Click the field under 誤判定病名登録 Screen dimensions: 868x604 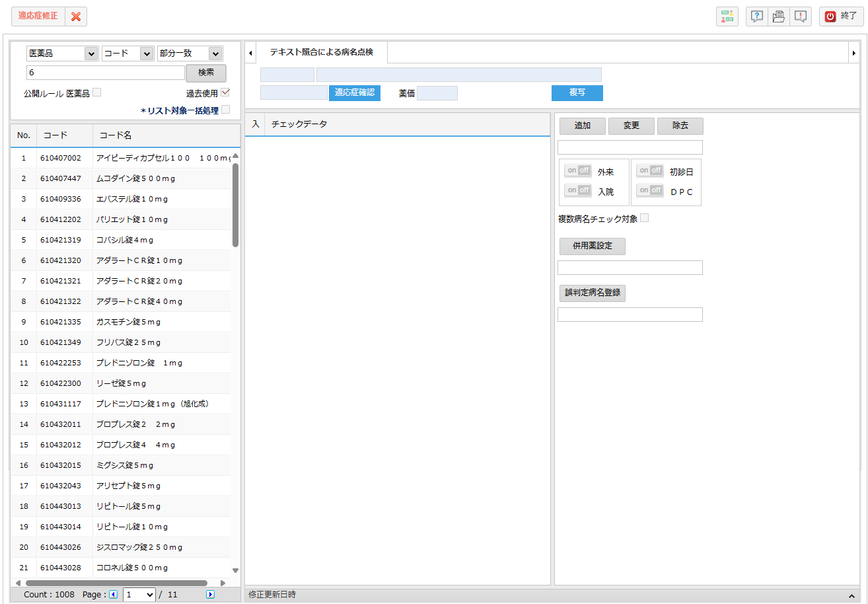point(630,315)
